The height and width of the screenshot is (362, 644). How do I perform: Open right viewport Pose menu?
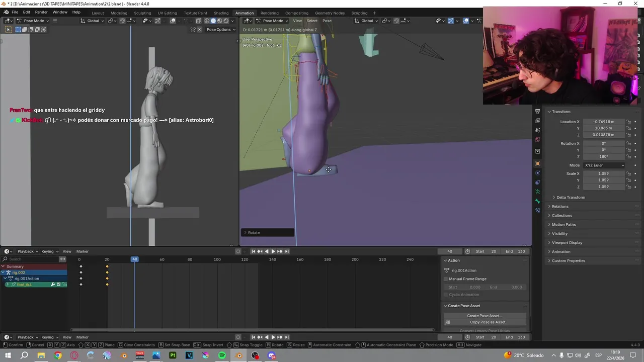pos(327,21)
